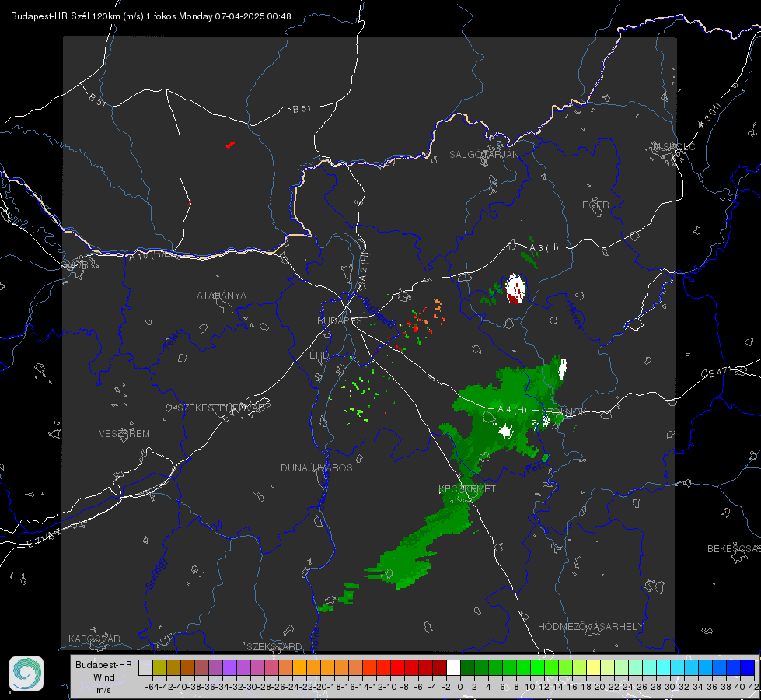Click the SALGÓTARJÁN city label
The image size is (761, 700).
[483, 155]
